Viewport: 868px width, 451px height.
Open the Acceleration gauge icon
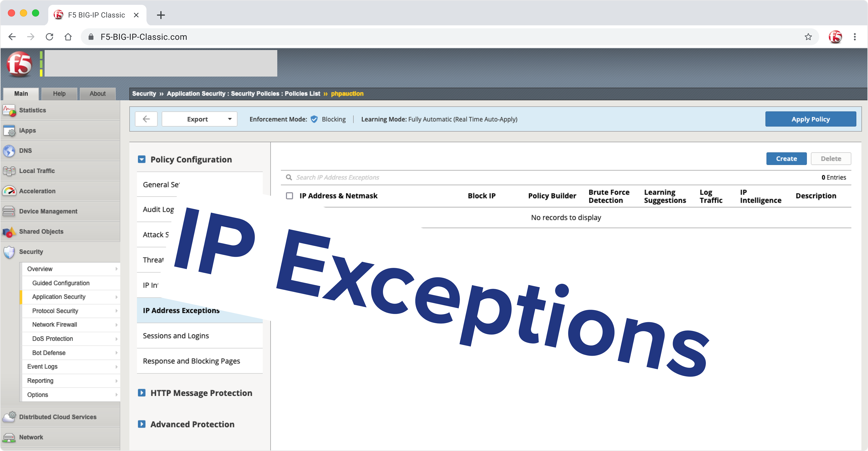[x=9, y=191]
